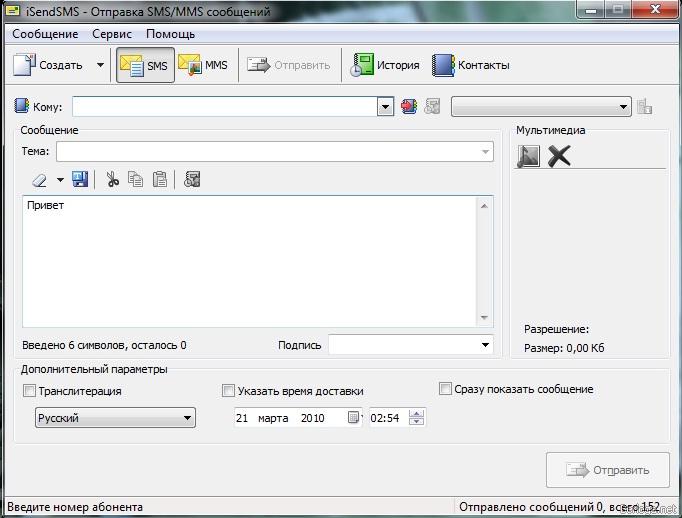Enable the Указать время доставки checkbox
Screen dimensions: 682x518
pos(228,391)
